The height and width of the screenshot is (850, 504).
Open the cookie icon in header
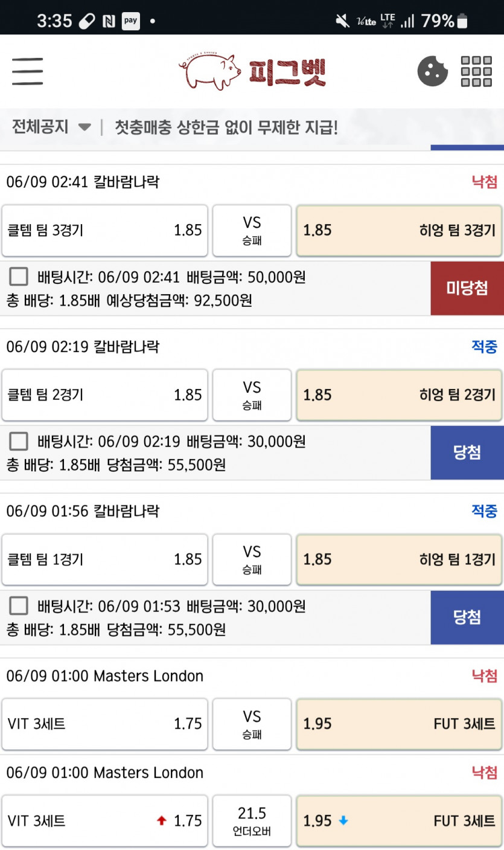pos(433,71)
